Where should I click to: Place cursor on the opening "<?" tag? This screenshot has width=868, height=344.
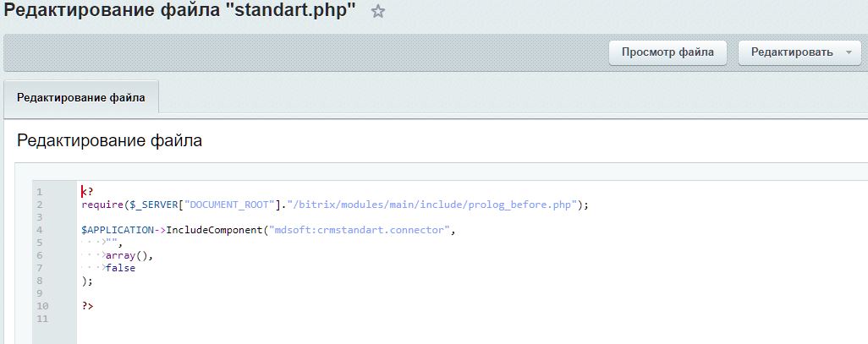(x=86, y=192)
